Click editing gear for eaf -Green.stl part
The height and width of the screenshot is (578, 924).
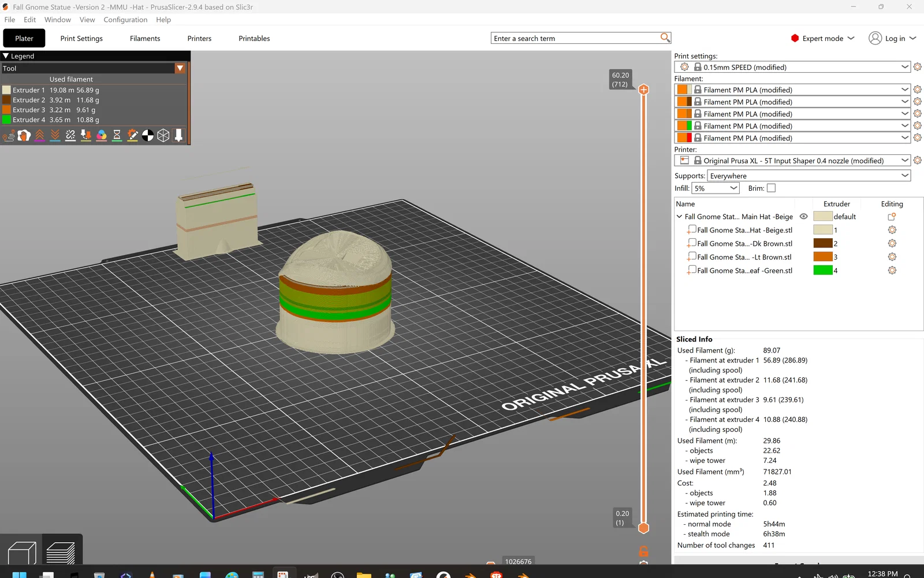click(892, 270)
